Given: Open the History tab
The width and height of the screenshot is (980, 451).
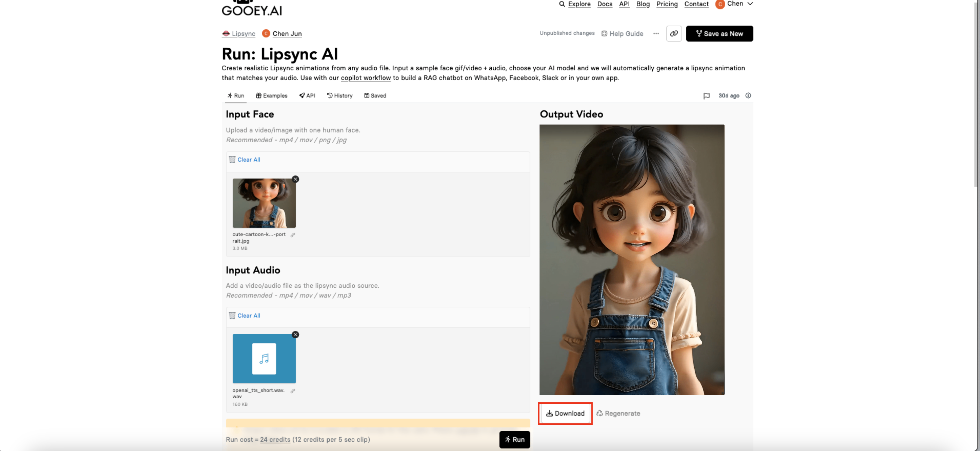Looking at the screenshot, I should 339,95.
